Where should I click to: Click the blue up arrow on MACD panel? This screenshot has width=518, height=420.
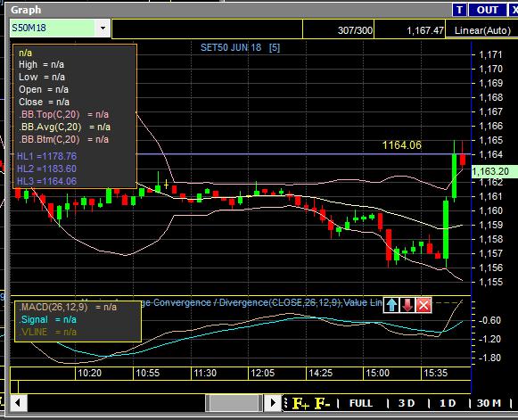391,305
